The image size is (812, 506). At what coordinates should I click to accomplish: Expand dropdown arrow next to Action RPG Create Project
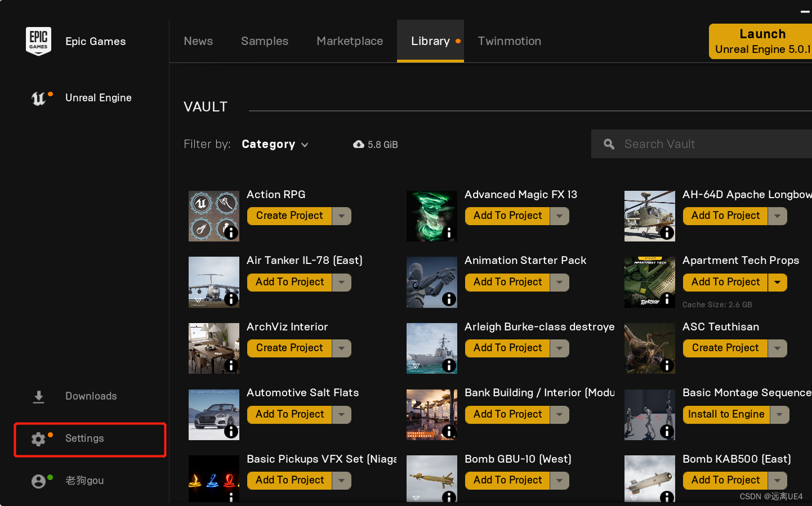click(342, 216)
